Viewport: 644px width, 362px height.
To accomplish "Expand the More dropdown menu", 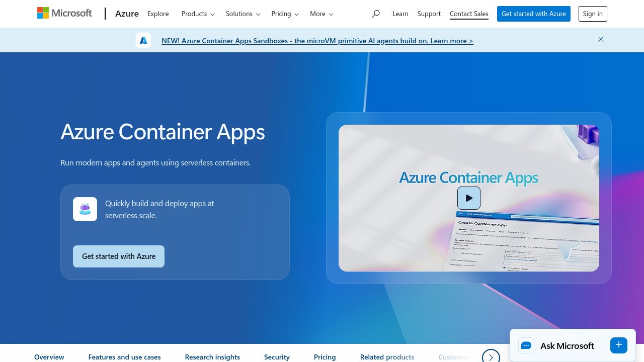I will pyautogui.click(x=321, y=14).
